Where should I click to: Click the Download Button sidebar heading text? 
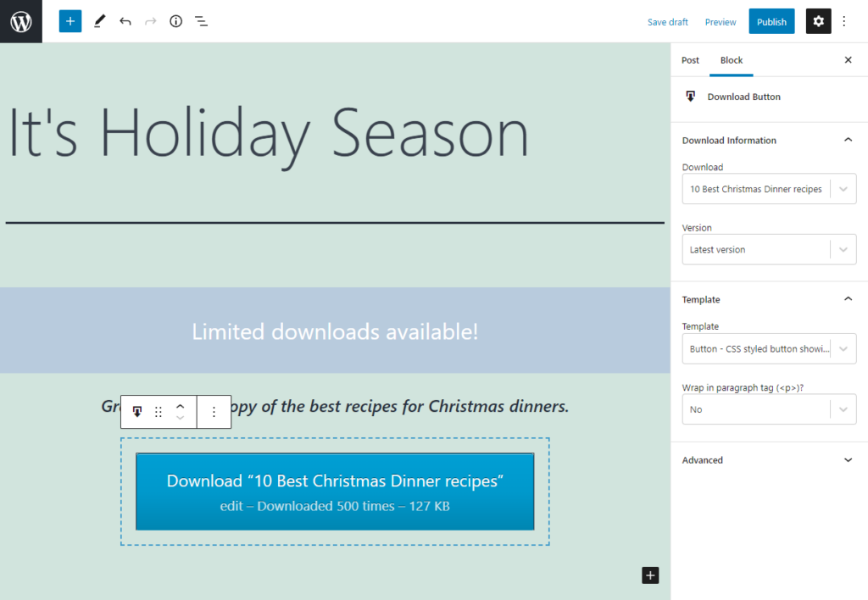[743, 97]
